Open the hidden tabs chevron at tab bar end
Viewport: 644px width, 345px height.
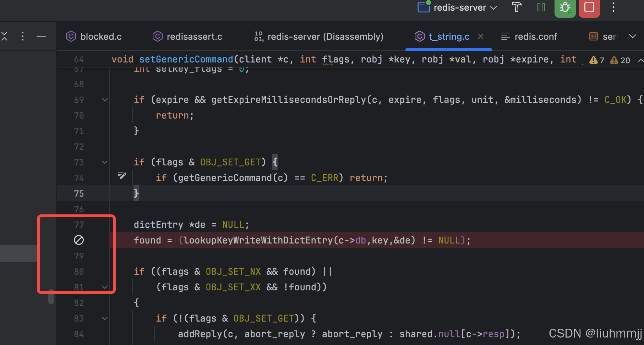[x=633, y=36]
